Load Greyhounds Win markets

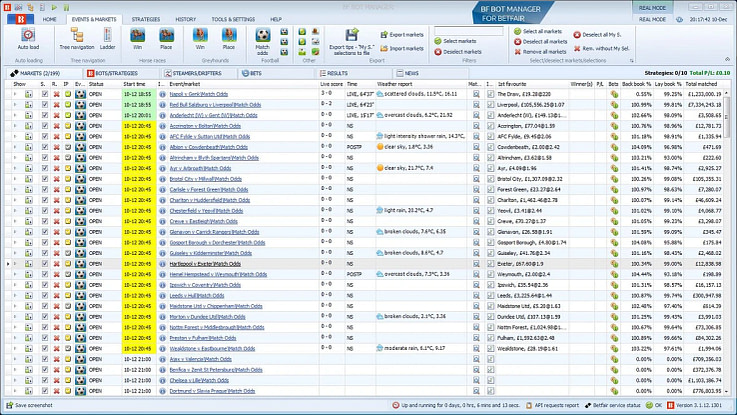(x=200, y=39)
